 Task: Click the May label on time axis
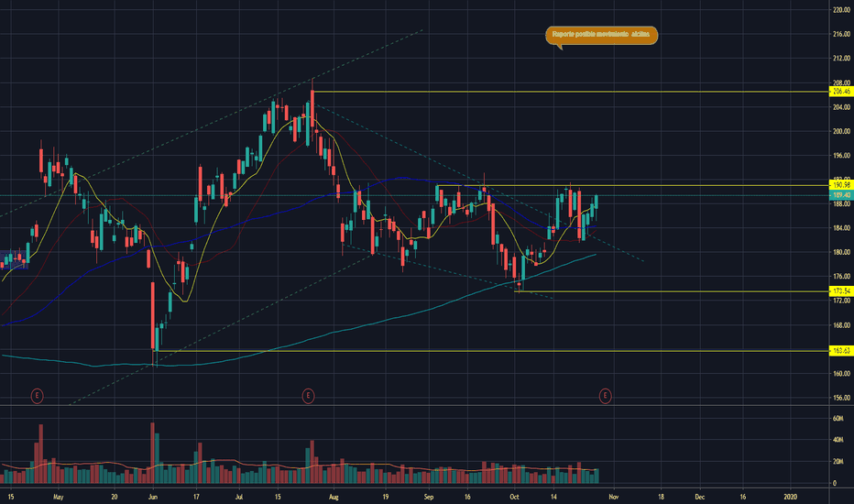tap(59, 497)
